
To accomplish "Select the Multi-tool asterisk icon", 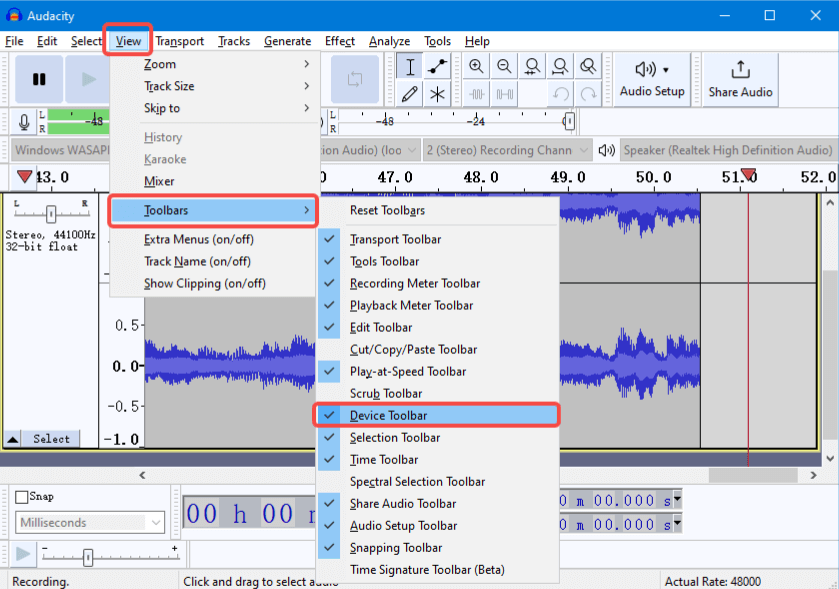I will pos(437,94).
